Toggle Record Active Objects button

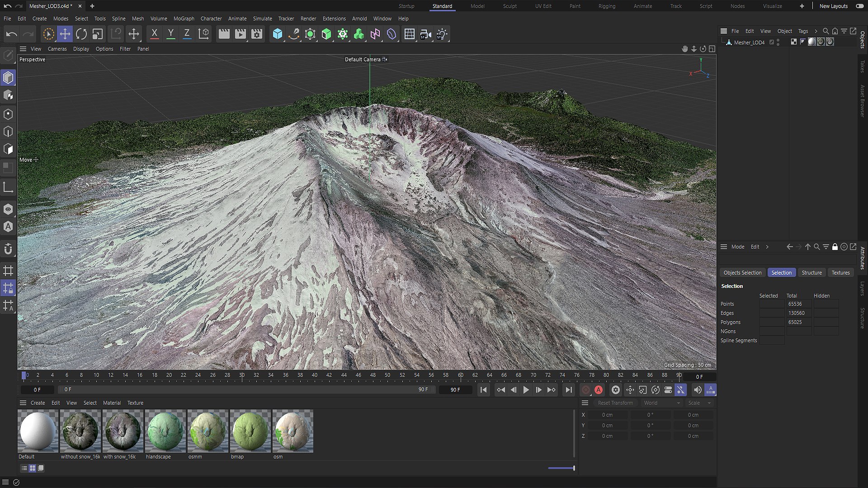tap(586, 390)
